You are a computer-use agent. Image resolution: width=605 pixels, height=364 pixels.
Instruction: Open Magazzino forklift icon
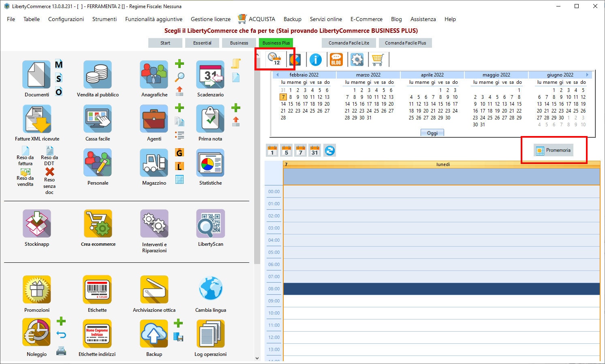(x=154, y=163)
